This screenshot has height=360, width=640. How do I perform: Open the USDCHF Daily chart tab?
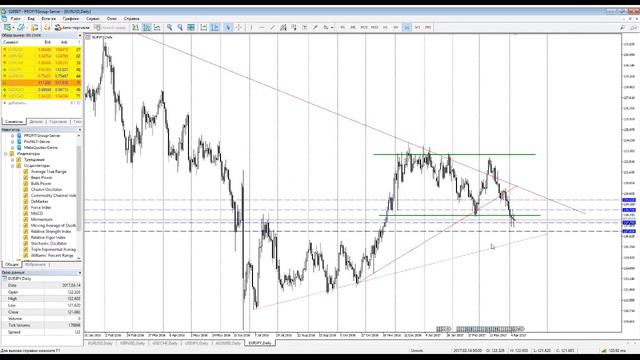pyautogui.click(x=165, y=343)
